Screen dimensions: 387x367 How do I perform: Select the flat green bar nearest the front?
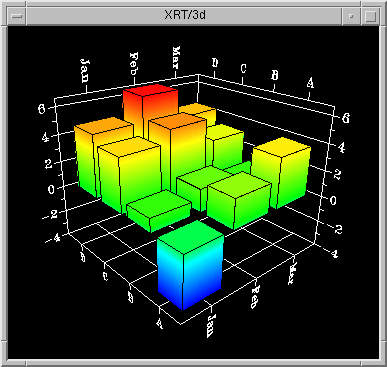(x=159, y=211)
